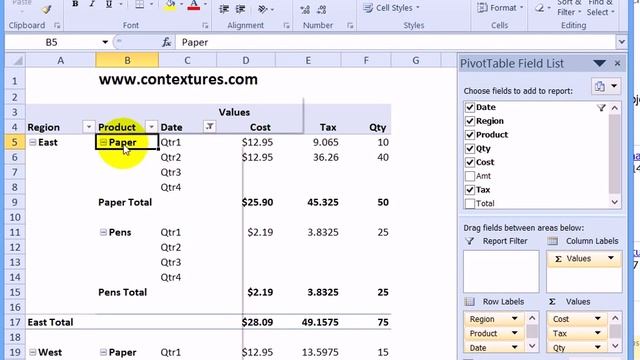Click the Increase Indent icon
Screen dimensions: 640x360
click(240, 9)
